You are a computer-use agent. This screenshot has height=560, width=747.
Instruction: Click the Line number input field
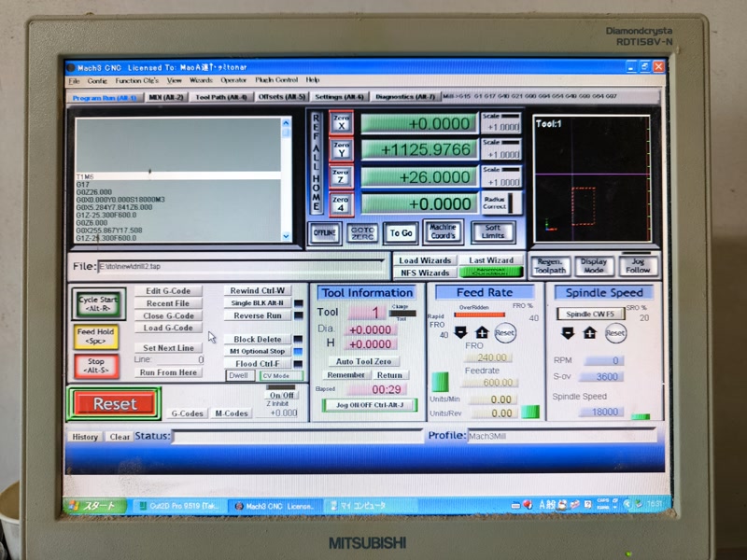click(x=179, y=359)
